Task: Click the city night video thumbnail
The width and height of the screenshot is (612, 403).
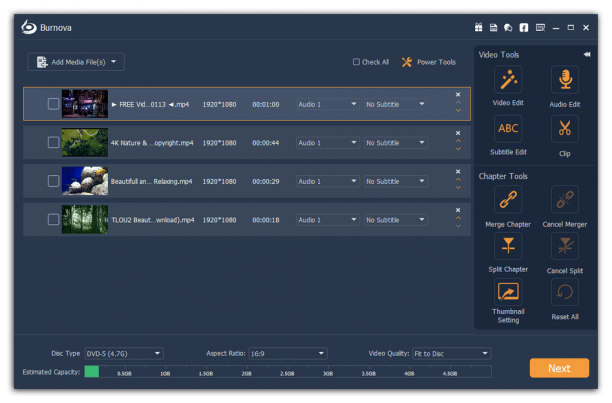Action: pyautogui.click(x=85, y=104)
